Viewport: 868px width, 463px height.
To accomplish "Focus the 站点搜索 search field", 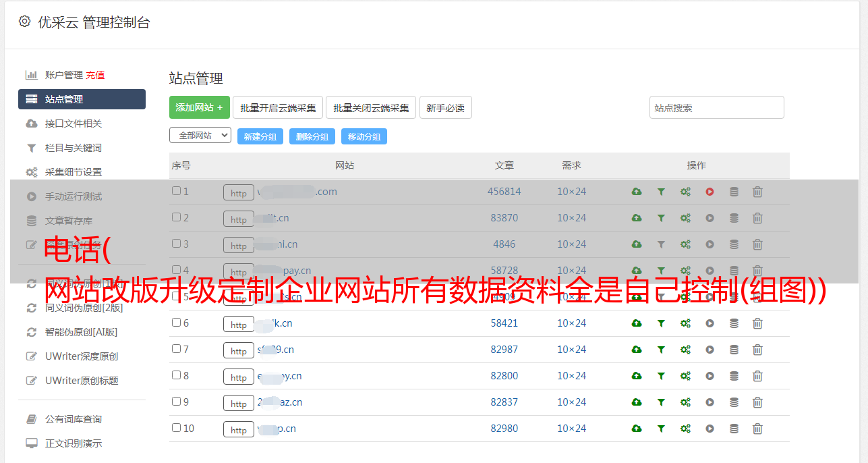I will (717, 107).
